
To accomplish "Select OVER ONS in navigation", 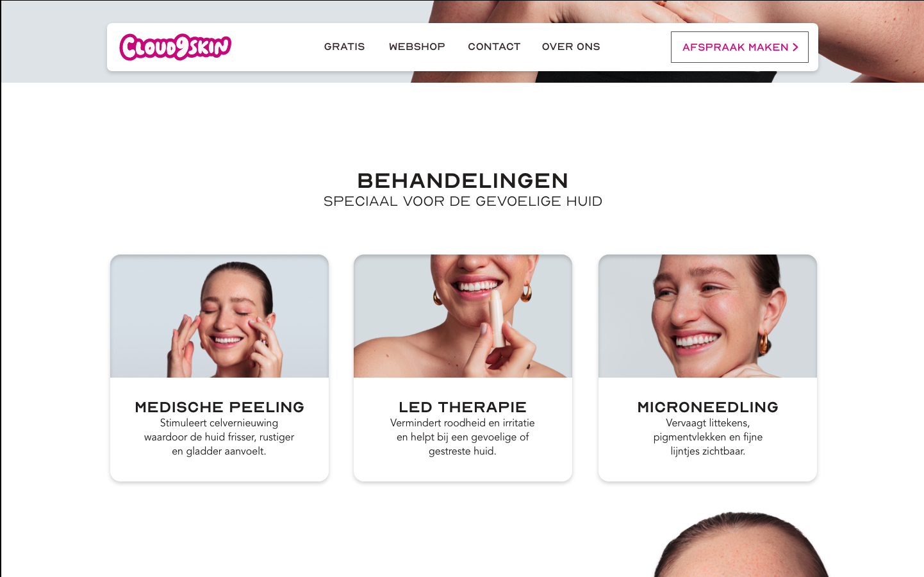I will (571, 47).
